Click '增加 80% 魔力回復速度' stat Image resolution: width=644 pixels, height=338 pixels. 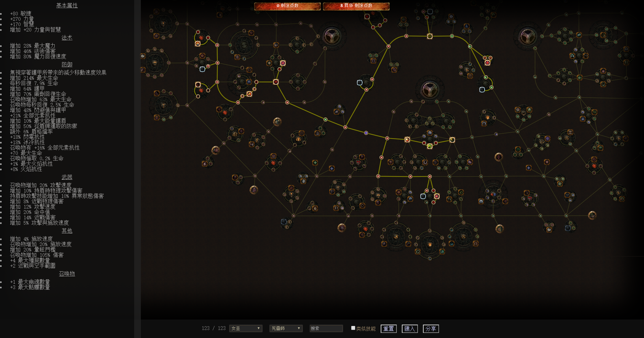point(38,56)
